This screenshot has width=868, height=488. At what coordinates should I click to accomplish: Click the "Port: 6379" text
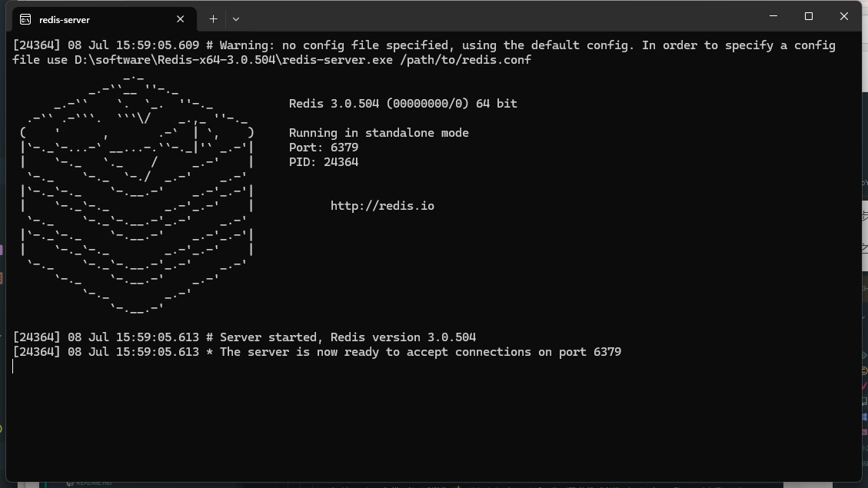(x=323, y=148)
